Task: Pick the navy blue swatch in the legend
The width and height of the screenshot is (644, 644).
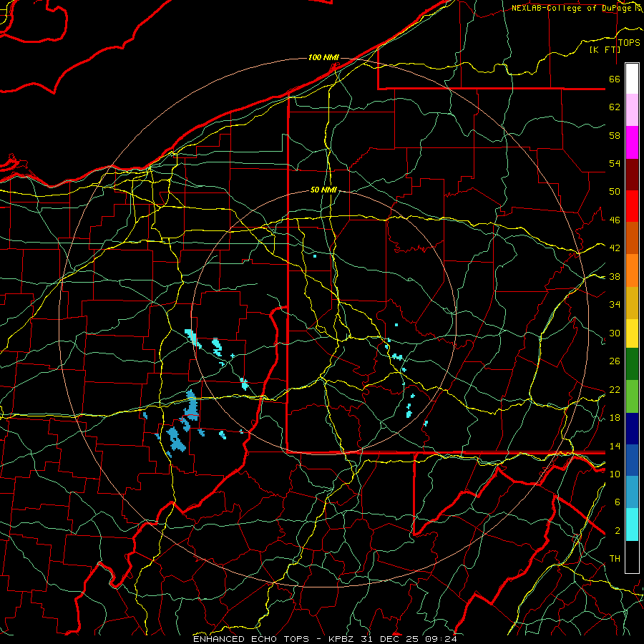Action: click(x=632, y=429)
